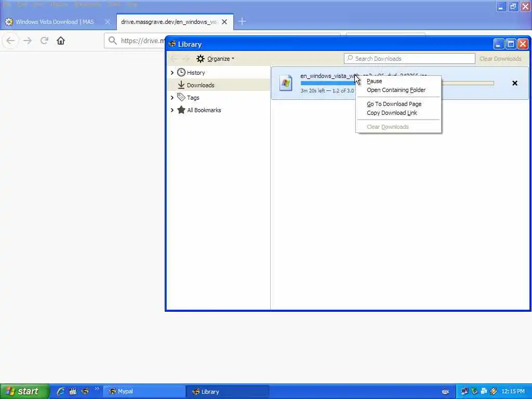
Task: Click the greyed Clear Downloads menu entry
Action: pyautogui.click(x=388, y=127)
